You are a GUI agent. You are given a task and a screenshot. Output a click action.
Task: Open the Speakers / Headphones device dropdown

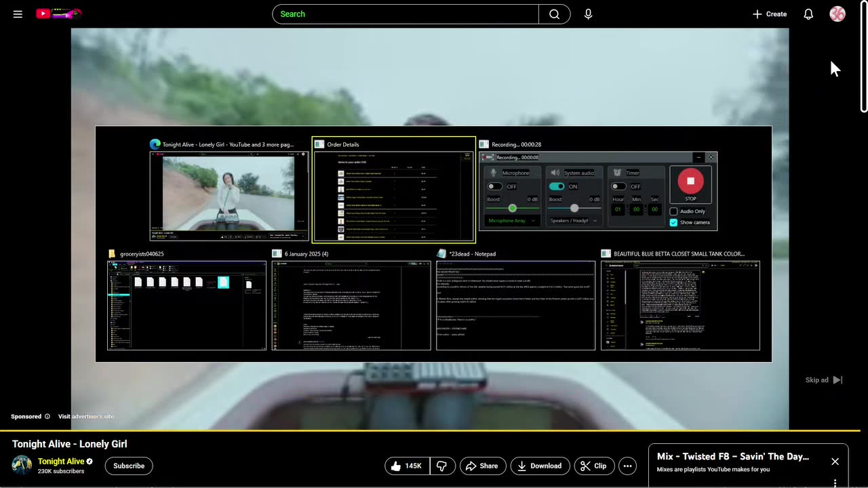coord(574,220)
